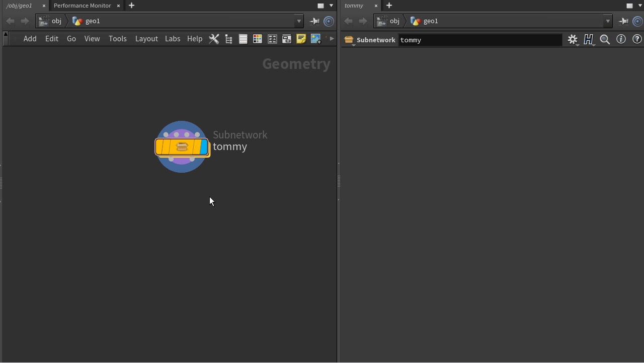Switch to the Performance Monitor tab
644x363 pixels.
click(x=82, y=6)
